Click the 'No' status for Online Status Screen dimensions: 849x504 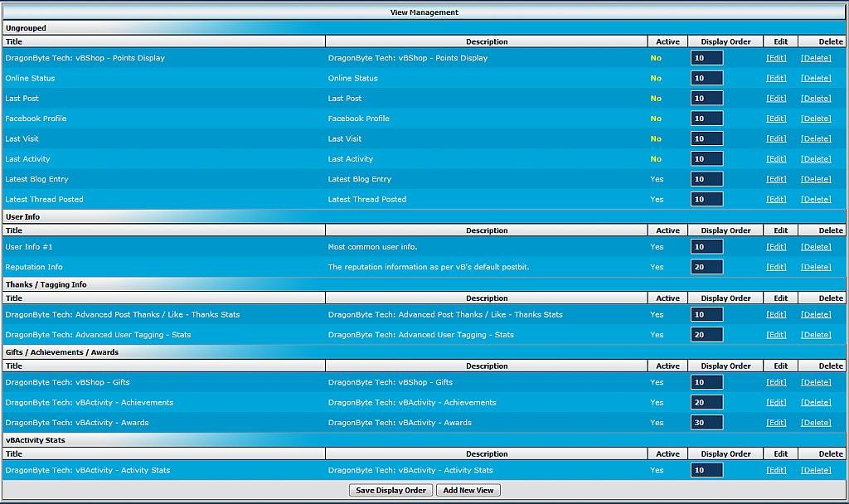tap(656, 78)
